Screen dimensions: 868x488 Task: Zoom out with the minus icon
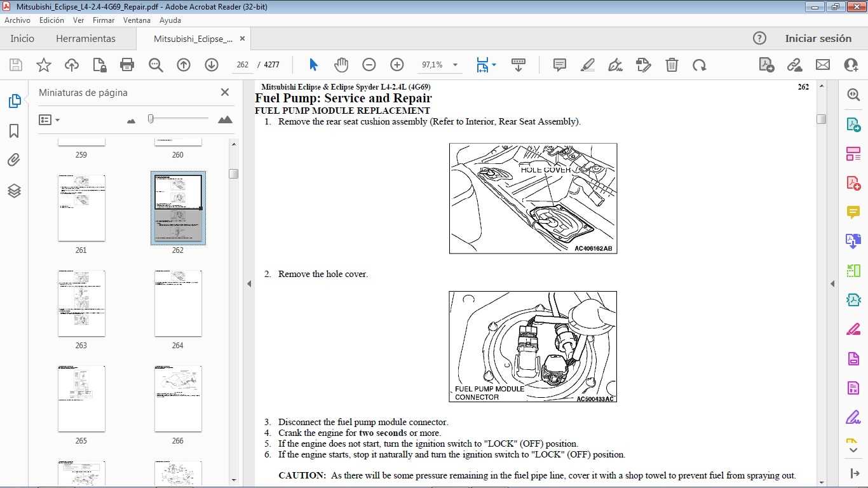coord(369,65)
